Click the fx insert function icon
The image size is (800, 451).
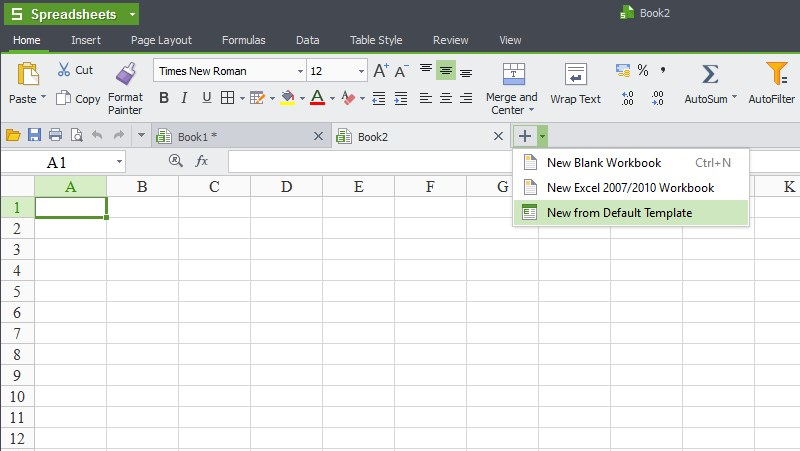coord(202,161)
